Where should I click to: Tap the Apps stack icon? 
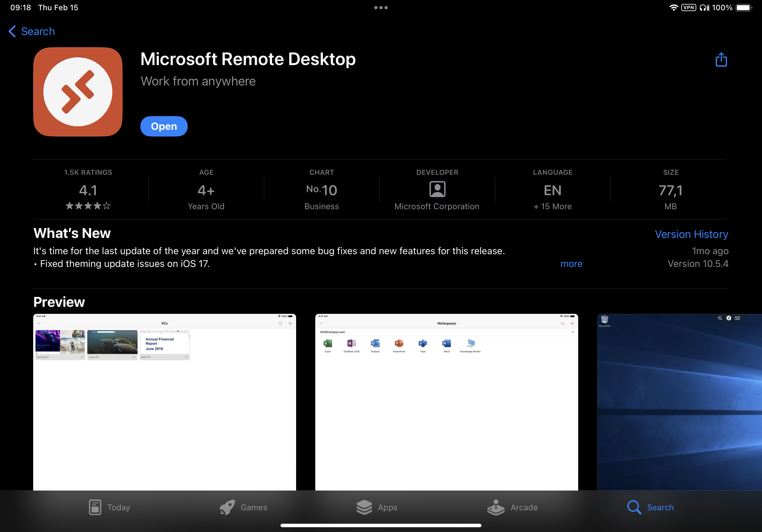tap(364, 507)
